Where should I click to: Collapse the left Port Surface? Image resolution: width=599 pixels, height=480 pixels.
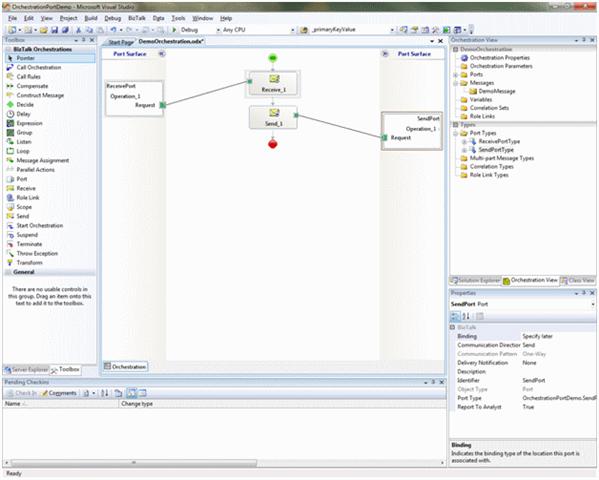[162, 54]
